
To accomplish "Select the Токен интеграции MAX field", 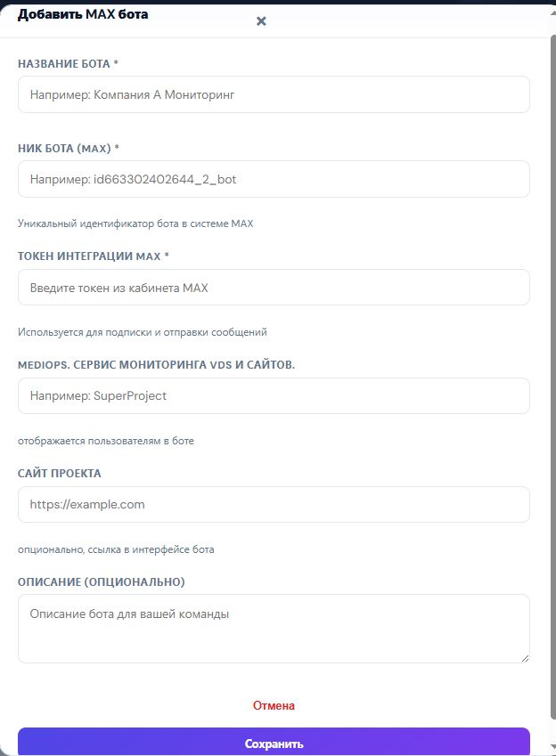I will (274, 288).
